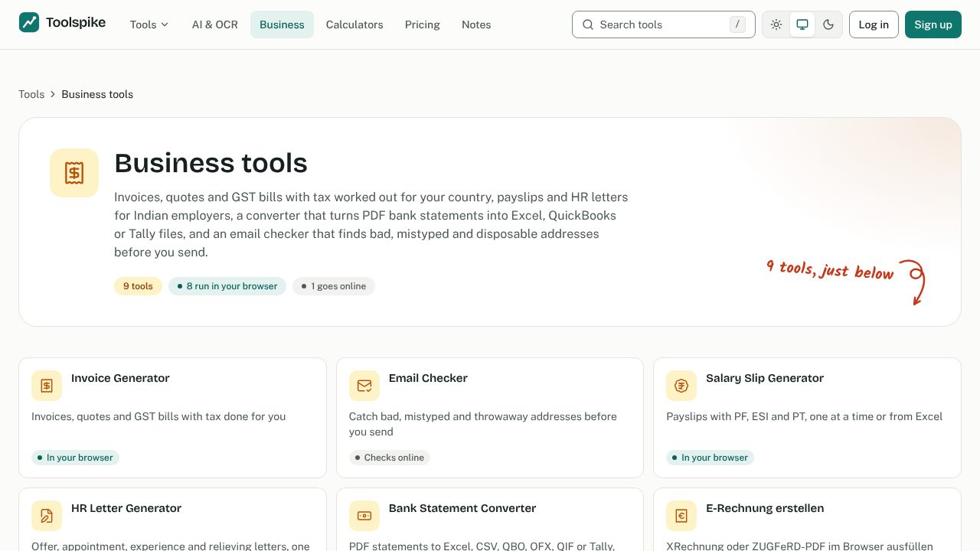Open the Pricing page
Screen dimensions: 980x551
[423, 24]
